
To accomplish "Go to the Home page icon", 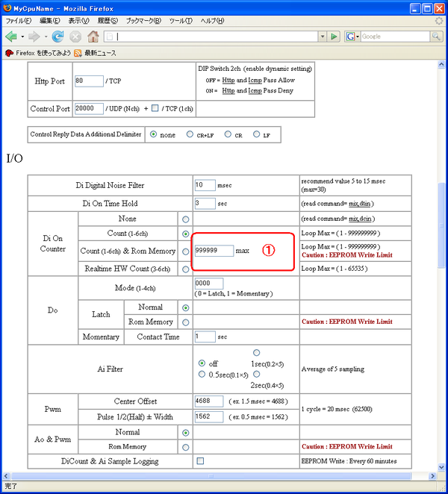I will point(93,37).
